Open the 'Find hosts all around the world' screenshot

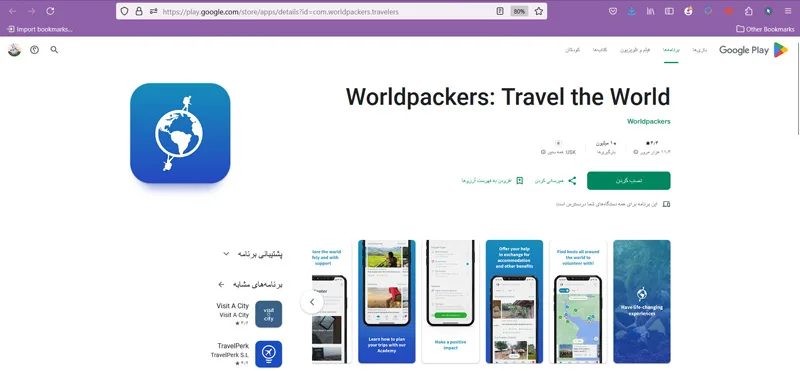tap(578, 302)
